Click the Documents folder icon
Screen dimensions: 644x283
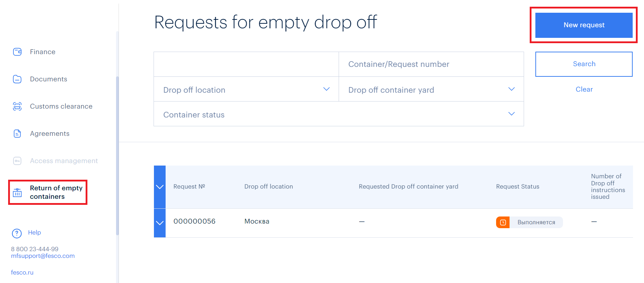click(17, 79)
